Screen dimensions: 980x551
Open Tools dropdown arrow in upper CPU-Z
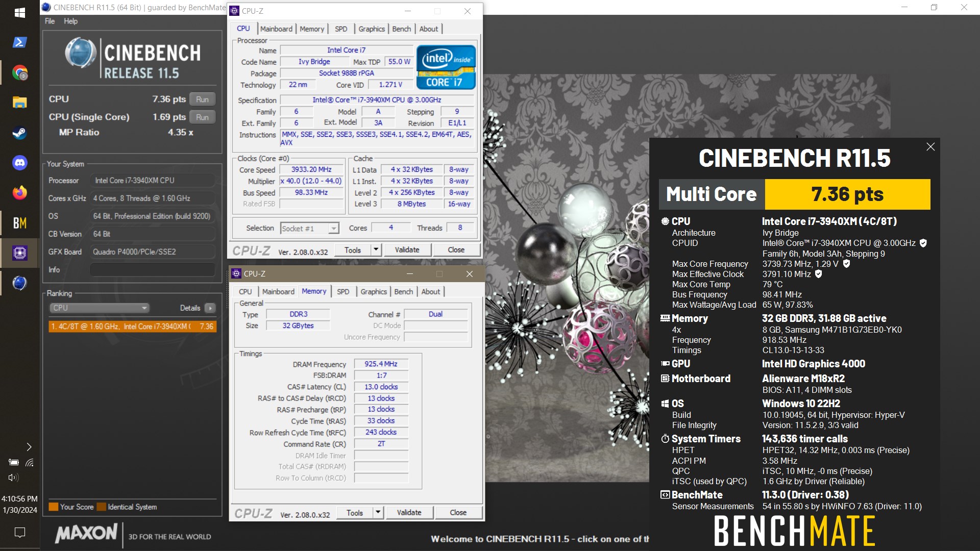(x=376, y=250)
